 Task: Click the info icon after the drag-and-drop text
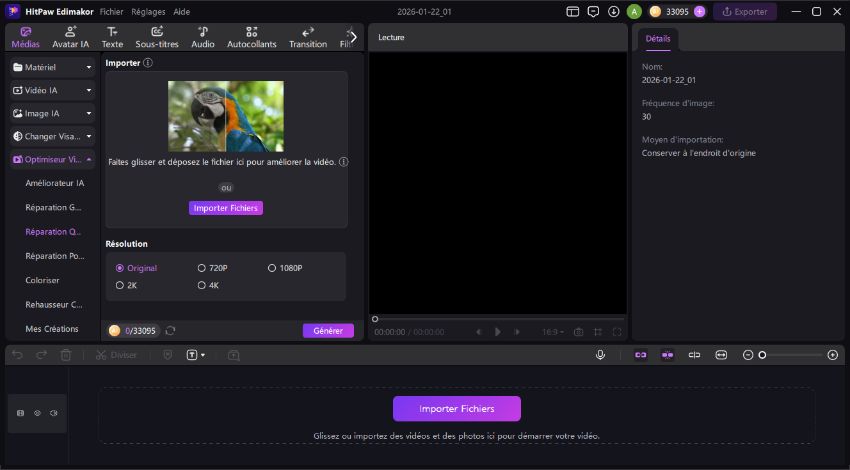click(x=343, y=162)
